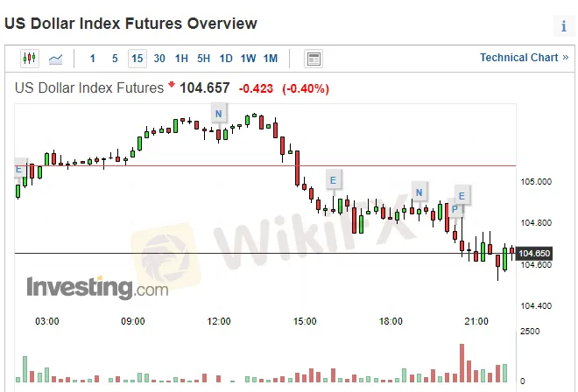The image size is (578, 392).
Task: Switch to the 5H timeframe
Action: [x=203, y=59]
